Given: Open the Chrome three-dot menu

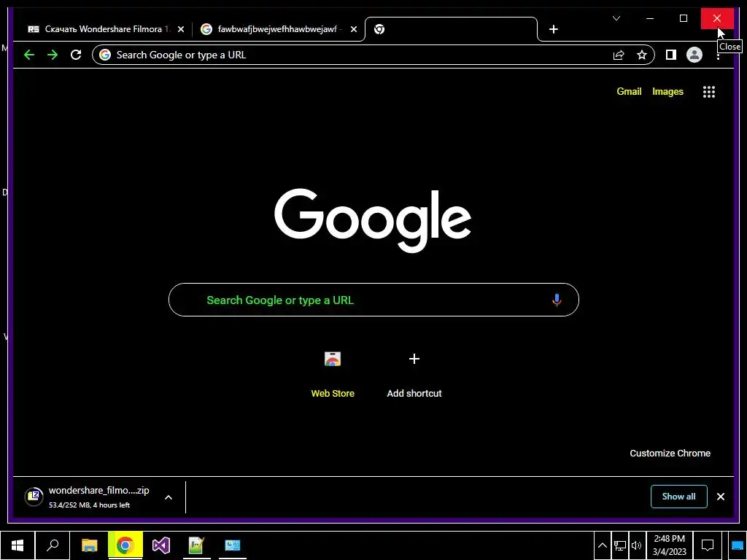Looking at the screenshot, I should pyautogui.click(x=718, y=56).
